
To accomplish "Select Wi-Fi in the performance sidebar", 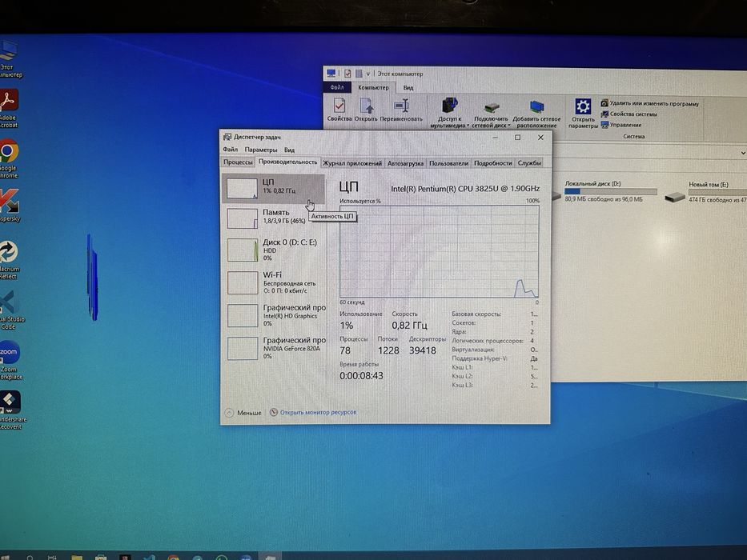I will (x=274, y=282).
